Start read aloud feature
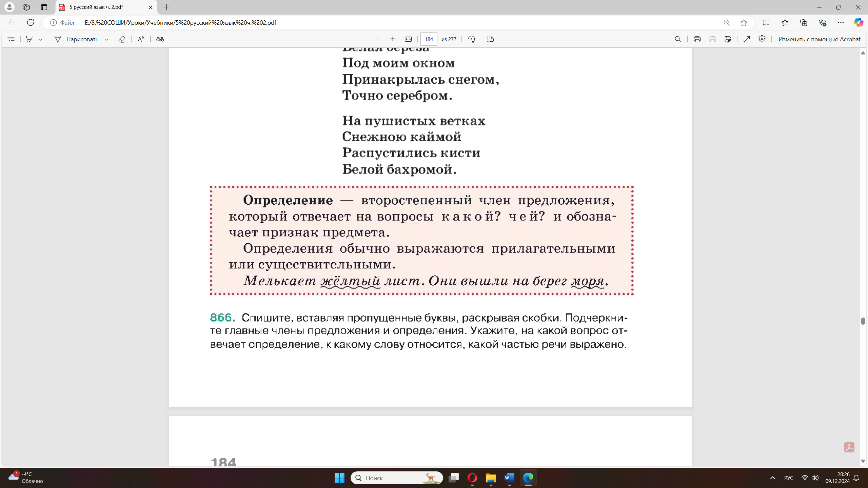Viewport: 868px width, 488px height. [x=141, y=39]
